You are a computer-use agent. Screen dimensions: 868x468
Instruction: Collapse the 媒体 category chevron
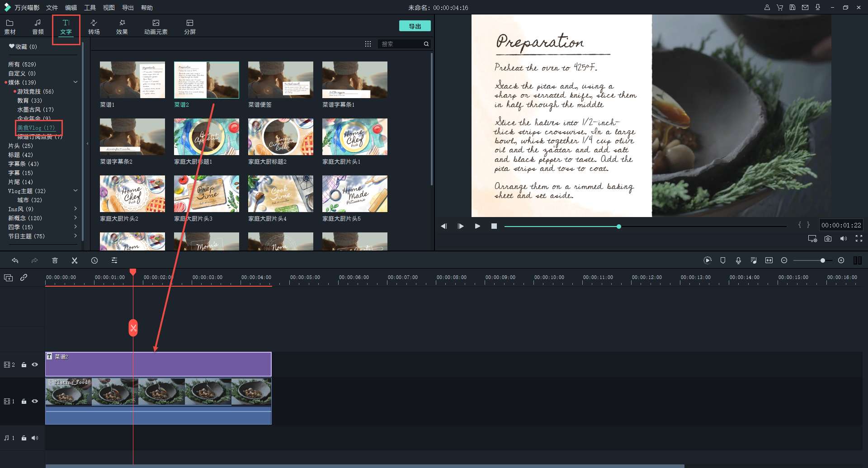pyautogui.click(x=75, y=82)
